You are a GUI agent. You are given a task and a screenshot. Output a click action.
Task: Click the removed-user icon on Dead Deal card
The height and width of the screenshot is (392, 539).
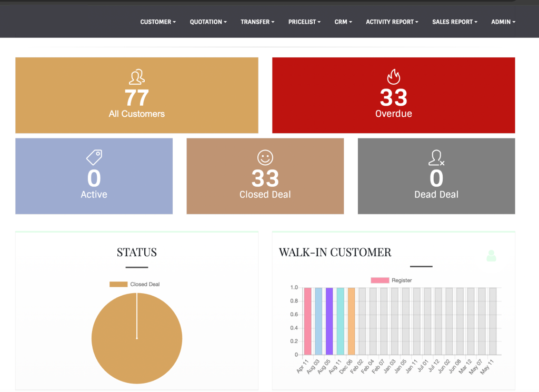click(436, 158)
